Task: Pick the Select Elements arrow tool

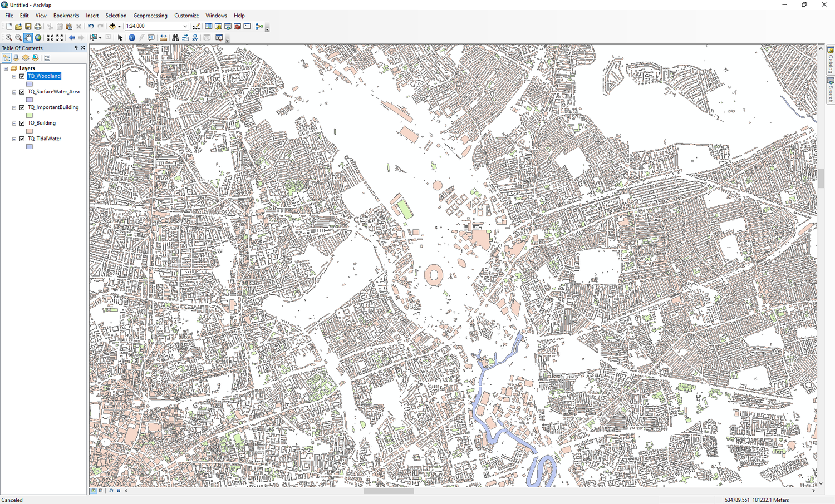Action: tap(120, 38)
